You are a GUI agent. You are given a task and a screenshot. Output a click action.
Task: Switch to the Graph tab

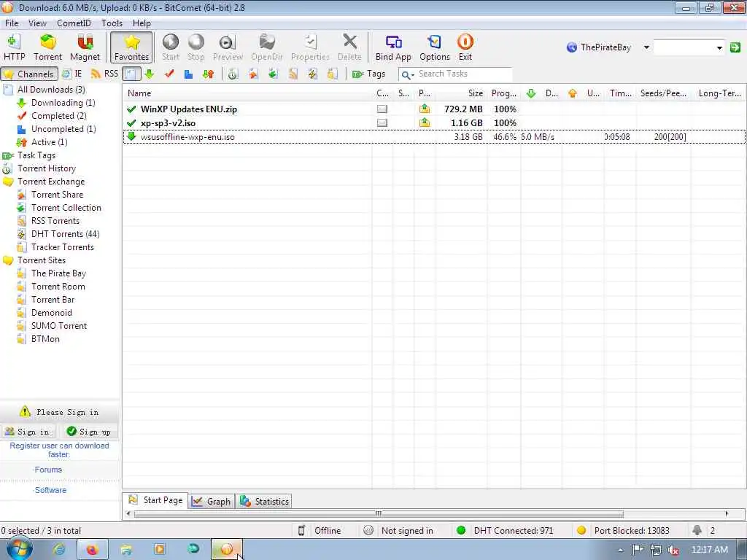tap(212, 502)
